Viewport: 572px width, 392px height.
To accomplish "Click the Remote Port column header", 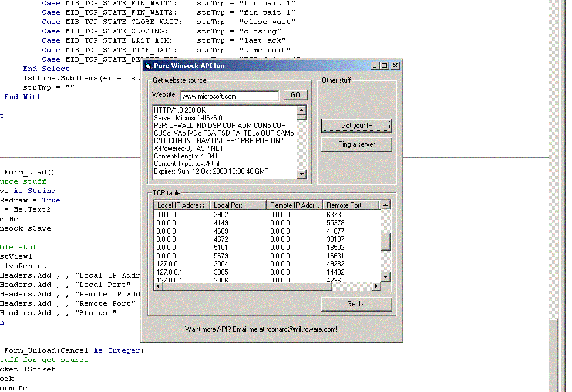I will [x=351, y=205].
